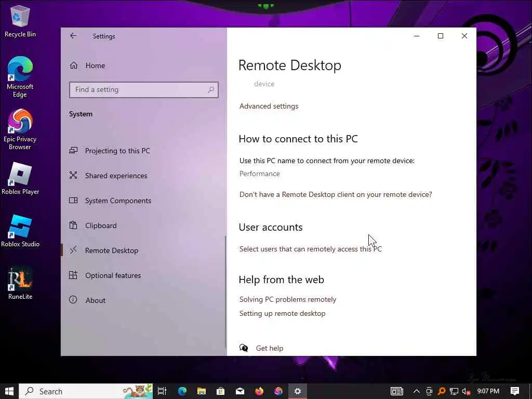532x399 pixels.
Task: Select the RuneLite desktop shortcut
Action: (x=20, y=284)
